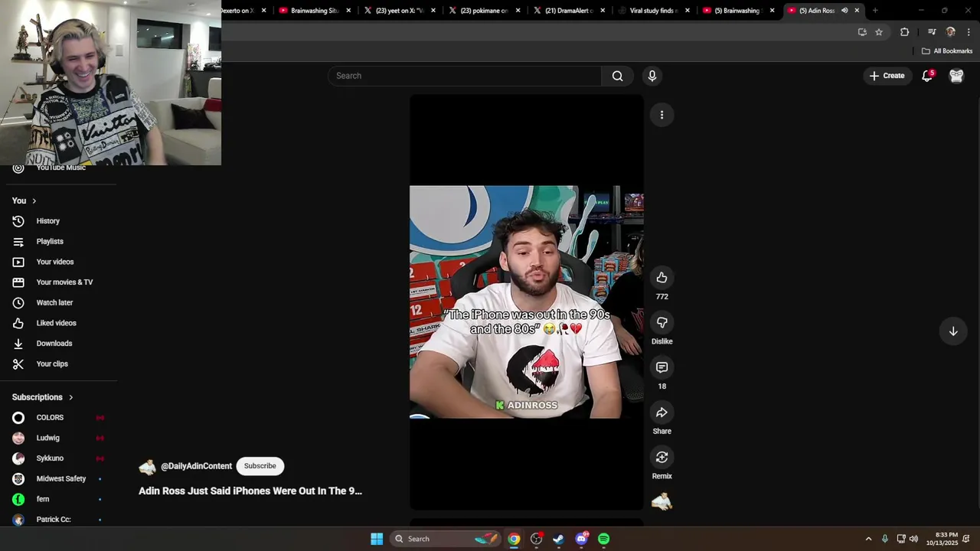Open Discord from the taskbar
The height and width of the screenshot is (551, 980).
pyautogui.click(x=582, y=539)
